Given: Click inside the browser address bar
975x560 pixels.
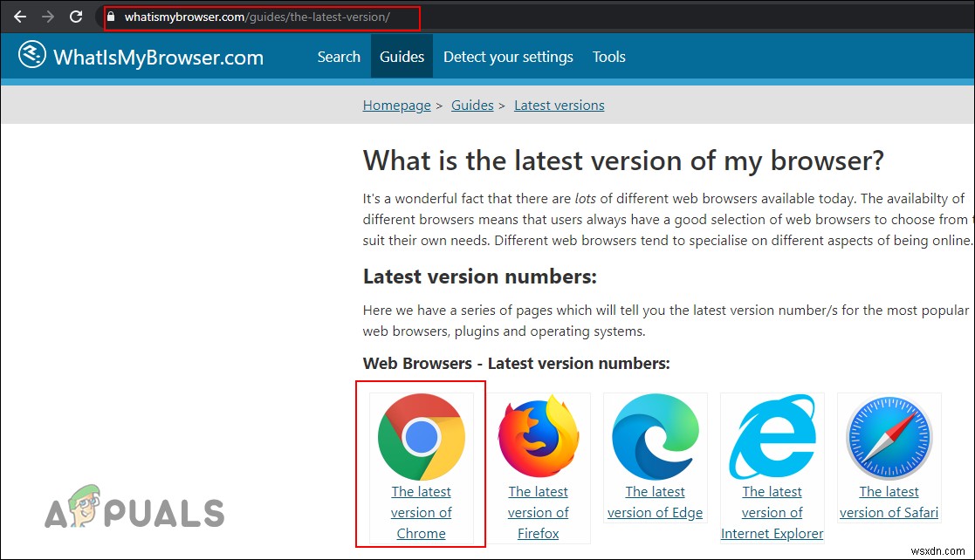Looking at the screenshot, I should [262, 17].
